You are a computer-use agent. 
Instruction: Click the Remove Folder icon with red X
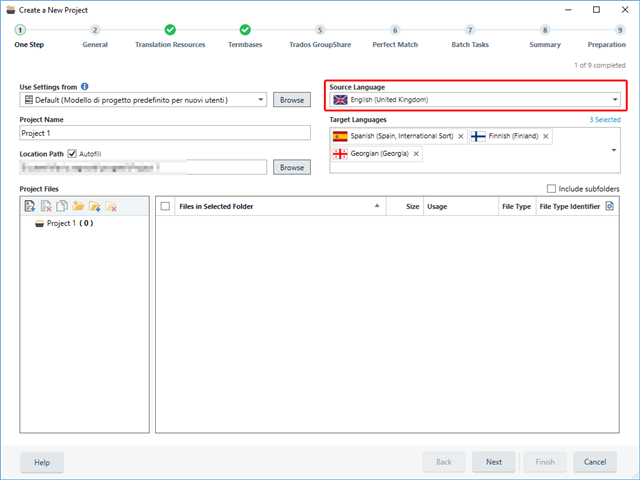pos(111,206)
